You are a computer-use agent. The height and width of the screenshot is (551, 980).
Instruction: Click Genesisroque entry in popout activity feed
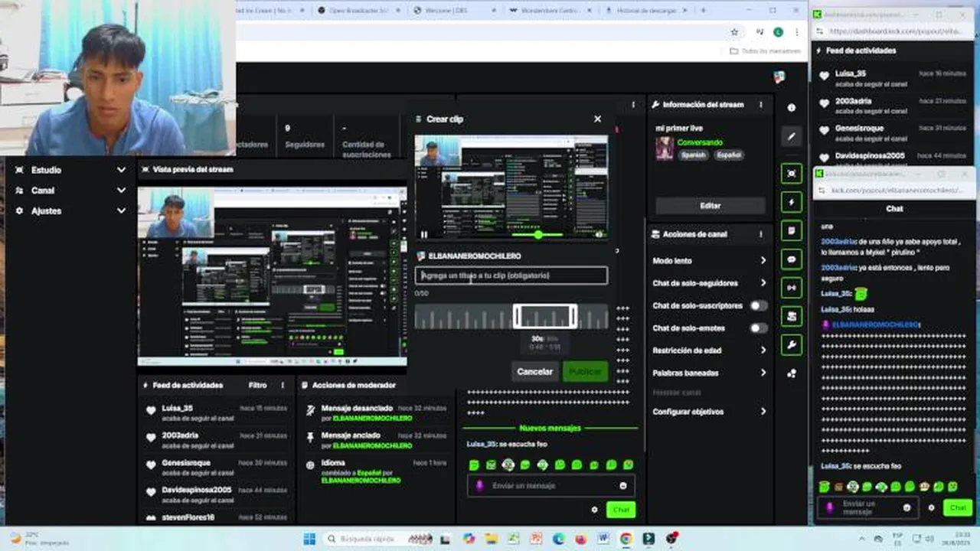893,133
